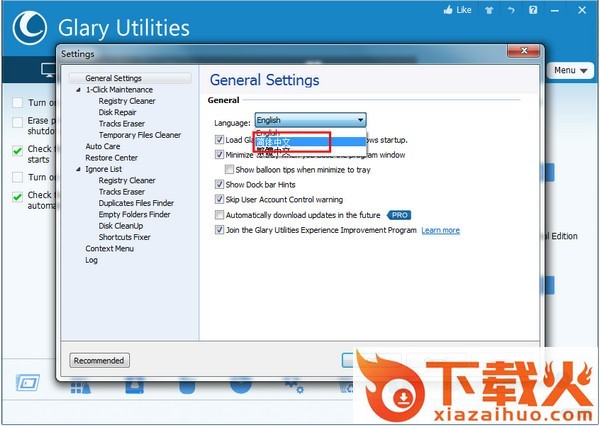Disable Skip User Account Control warning
600x426 pixels.
pos(220,200)
